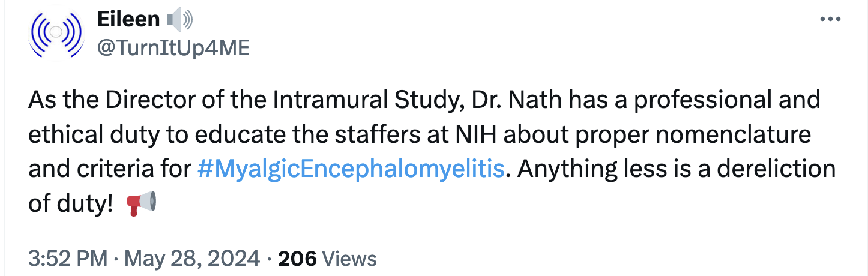Viewport: 868px width, 276px height.
Task: Click the red megaphone emoji after 'duty!'
Action: pos(142,203)
